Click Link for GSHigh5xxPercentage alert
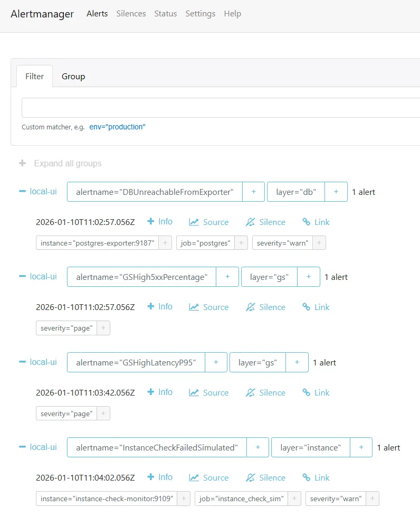The image size is (420, 526). pyautogui.click(x=316, y=307)
